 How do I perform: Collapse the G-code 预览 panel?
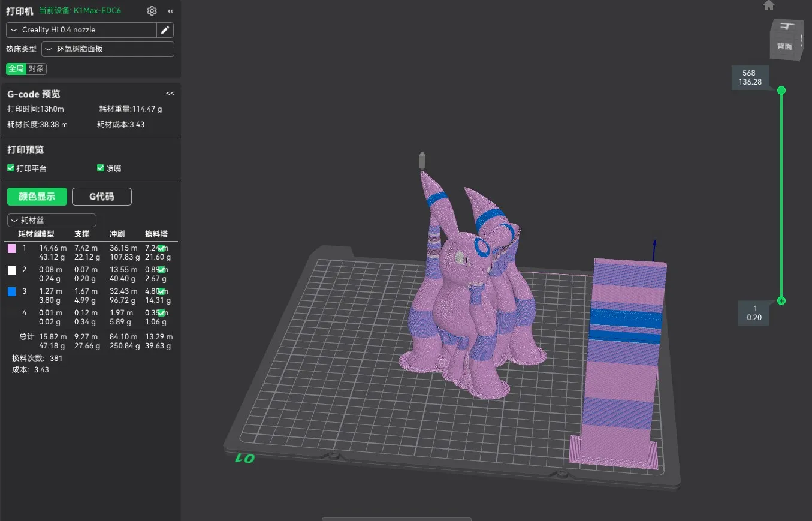170,94
